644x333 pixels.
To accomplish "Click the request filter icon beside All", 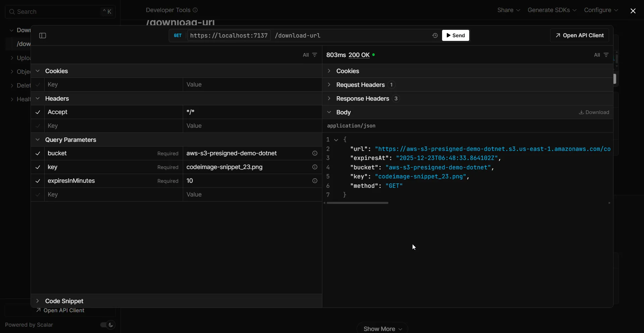I will [x=315, y=55].
